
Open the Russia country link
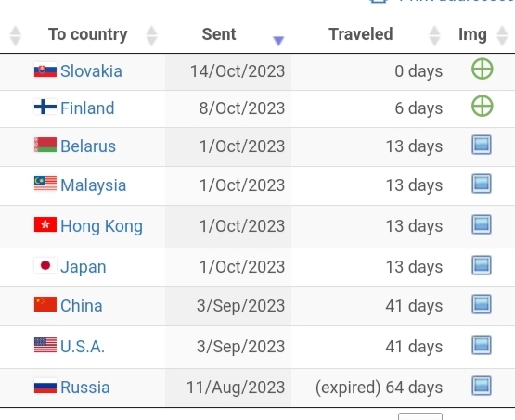pyautogui.click(x=85, y=388)
